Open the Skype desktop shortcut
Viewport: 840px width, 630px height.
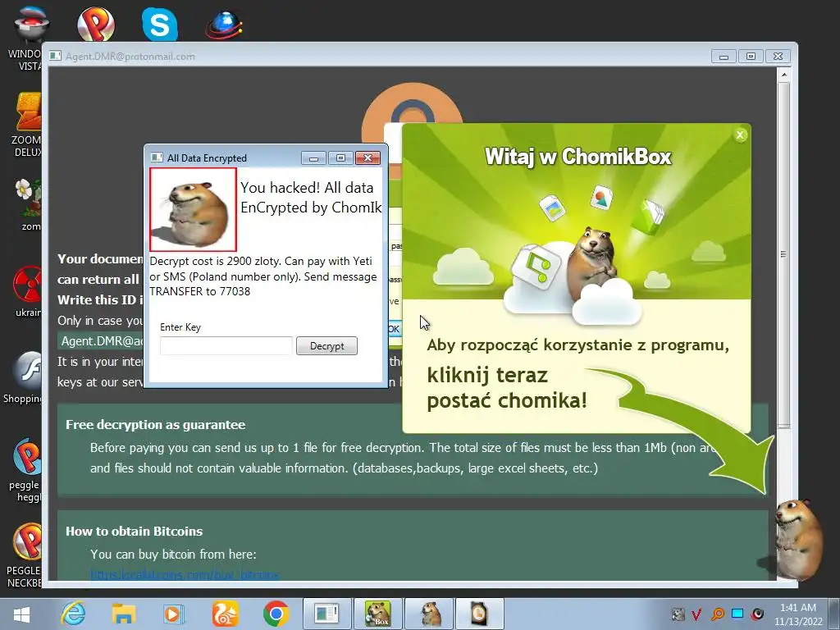pyautogui.click(x=160, y=25)
